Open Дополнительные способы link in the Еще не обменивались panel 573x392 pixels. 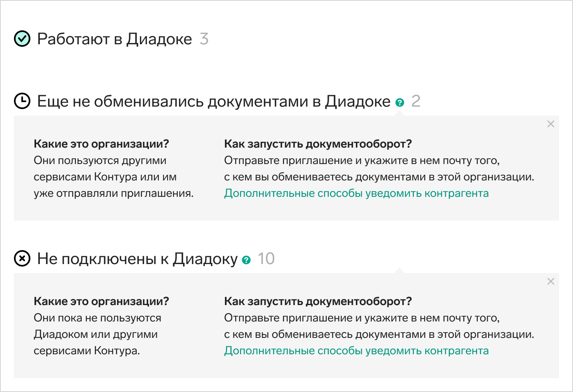(356, 193)
